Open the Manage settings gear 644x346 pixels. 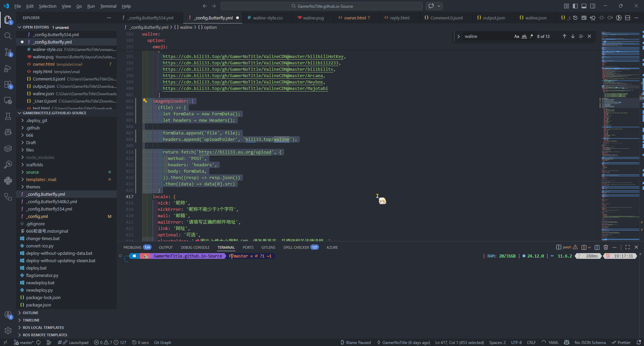coord(8,331)
